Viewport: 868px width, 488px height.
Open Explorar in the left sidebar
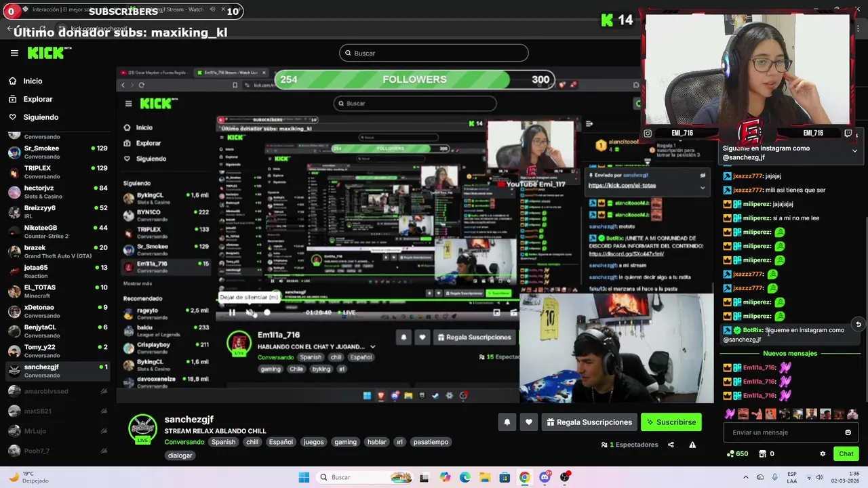click(37, 99)
